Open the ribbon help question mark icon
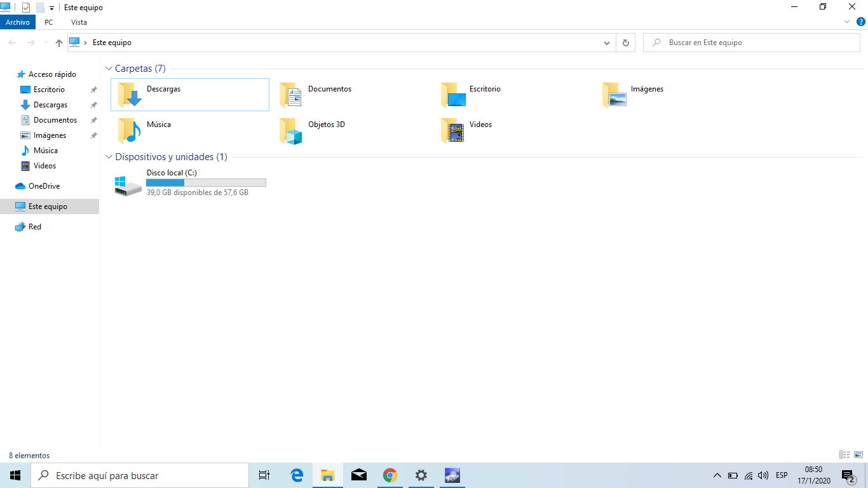Screen dimensions: 868x488 click(x=861, y=22)
